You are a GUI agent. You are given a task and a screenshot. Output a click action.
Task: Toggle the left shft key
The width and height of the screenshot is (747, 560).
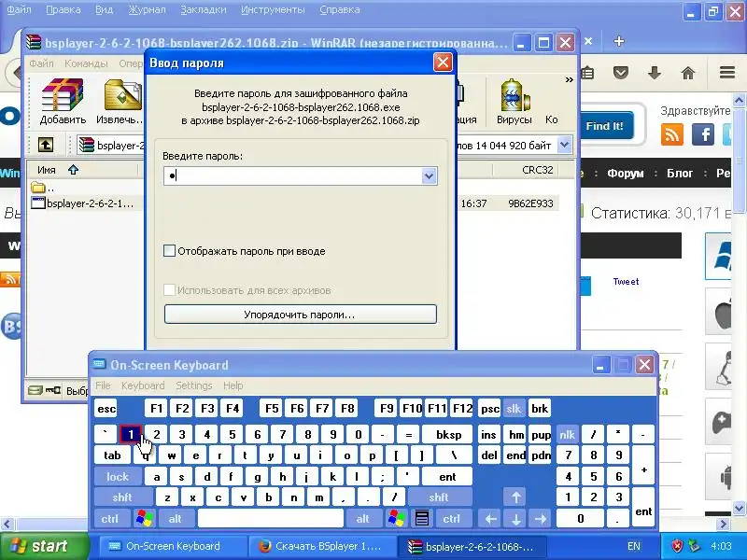(x=122, y=497)
